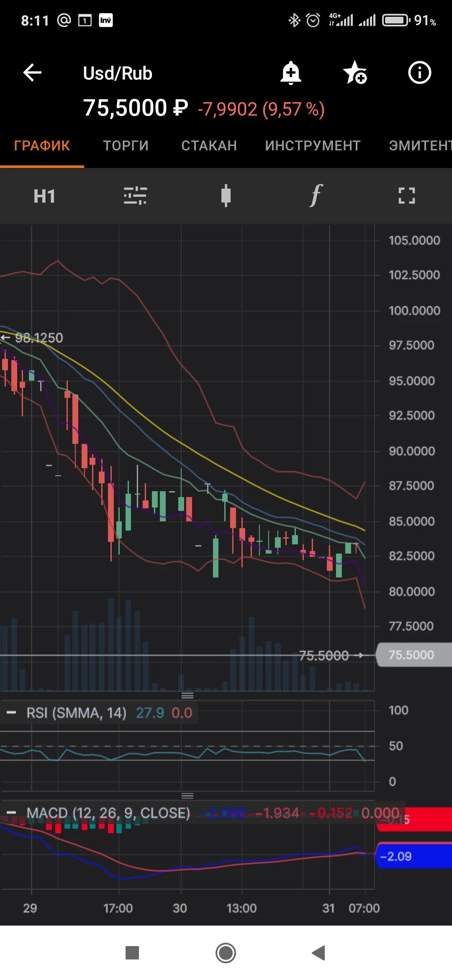Screen dimensions: 452x980
Task: Tap the Android home circle button
Action: point(226,953)
